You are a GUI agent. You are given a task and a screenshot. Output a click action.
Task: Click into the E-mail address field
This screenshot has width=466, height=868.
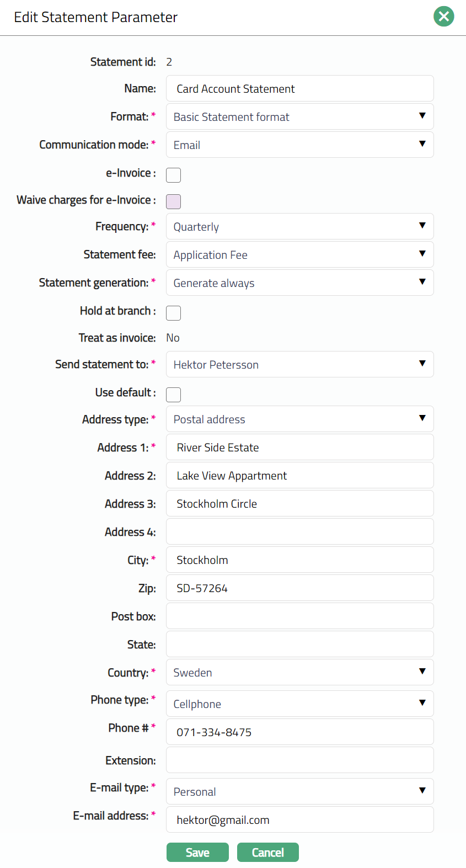(x=299, y=820)
